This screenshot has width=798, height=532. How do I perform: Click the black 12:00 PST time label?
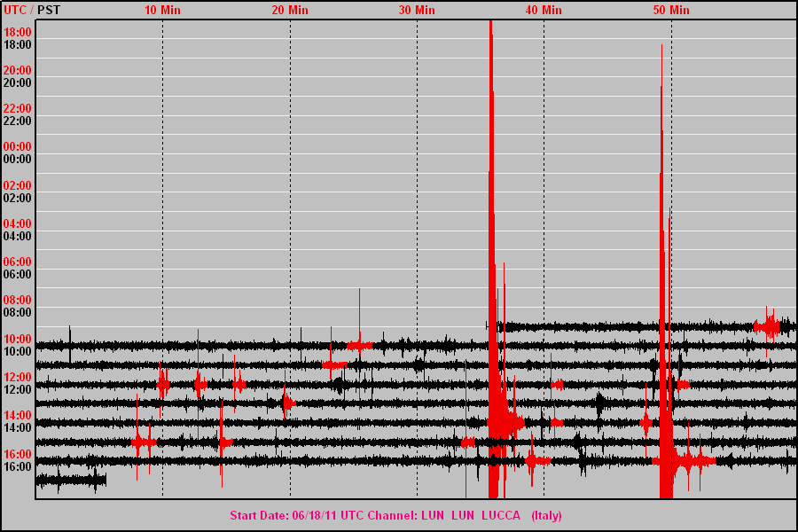(18, 390)
